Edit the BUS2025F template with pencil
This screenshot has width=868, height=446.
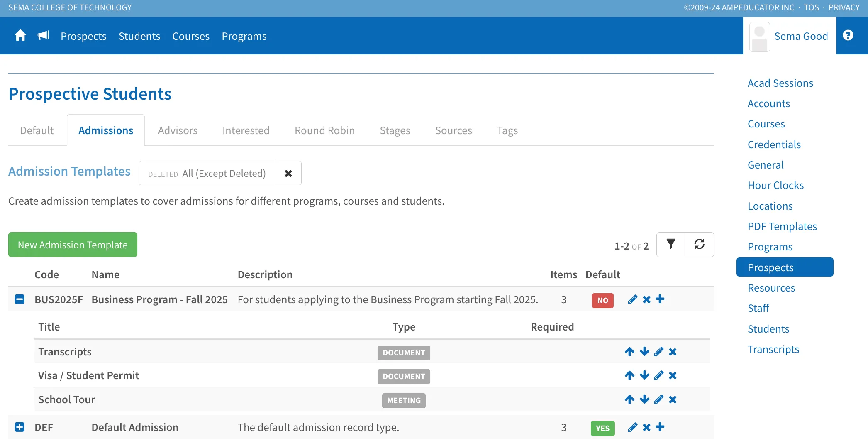[633, 299]
